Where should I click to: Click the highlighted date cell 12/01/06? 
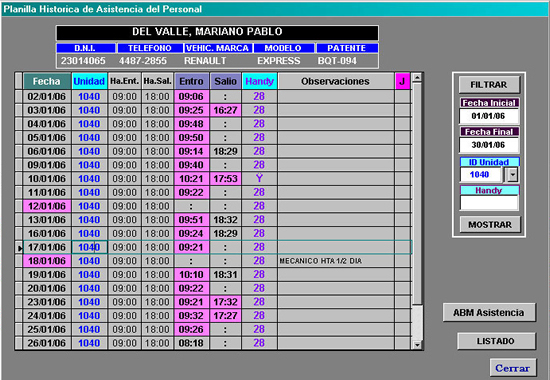[47, 206]
